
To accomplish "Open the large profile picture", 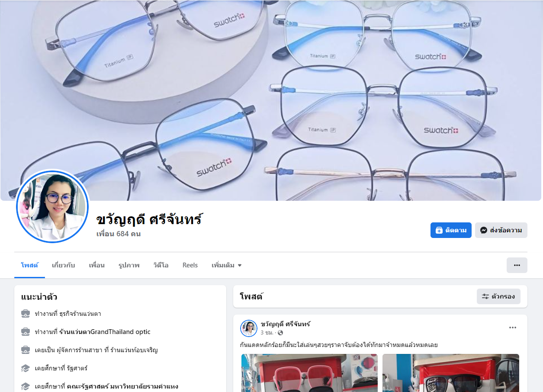I will tap(53, 206).
